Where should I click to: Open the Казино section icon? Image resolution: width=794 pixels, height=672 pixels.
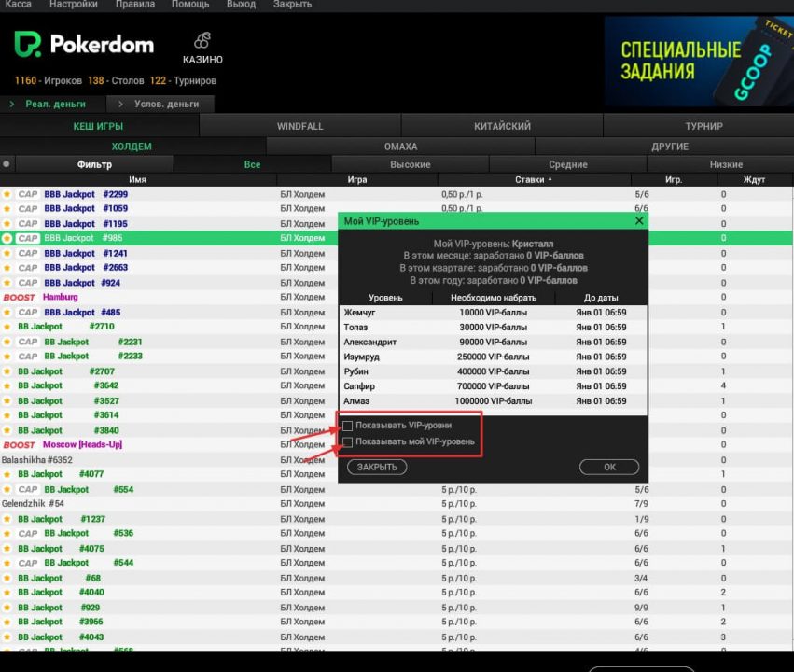tap(202, 41)
